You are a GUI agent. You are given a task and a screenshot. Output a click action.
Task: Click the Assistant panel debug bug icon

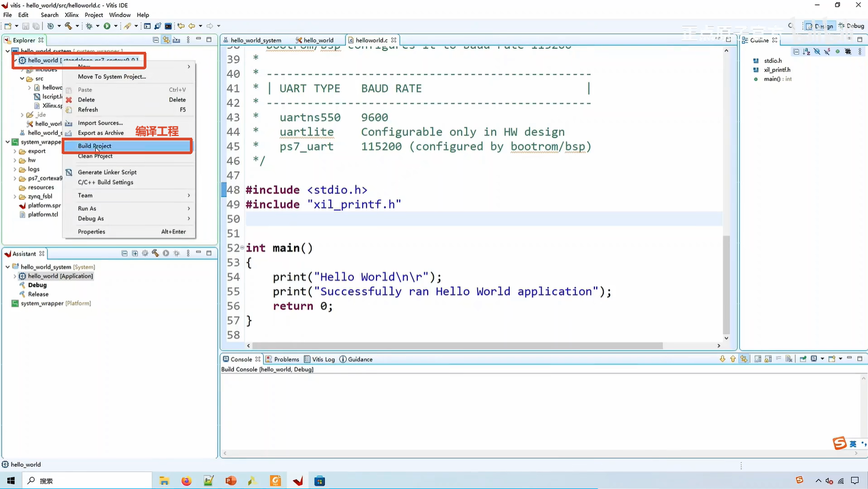click(177, 253)
